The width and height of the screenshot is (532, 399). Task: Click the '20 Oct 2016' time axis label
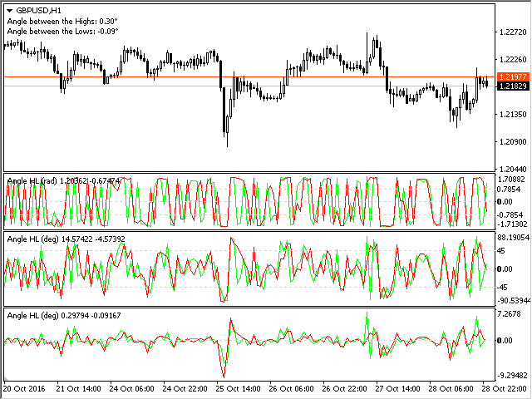tap(26, 388)
